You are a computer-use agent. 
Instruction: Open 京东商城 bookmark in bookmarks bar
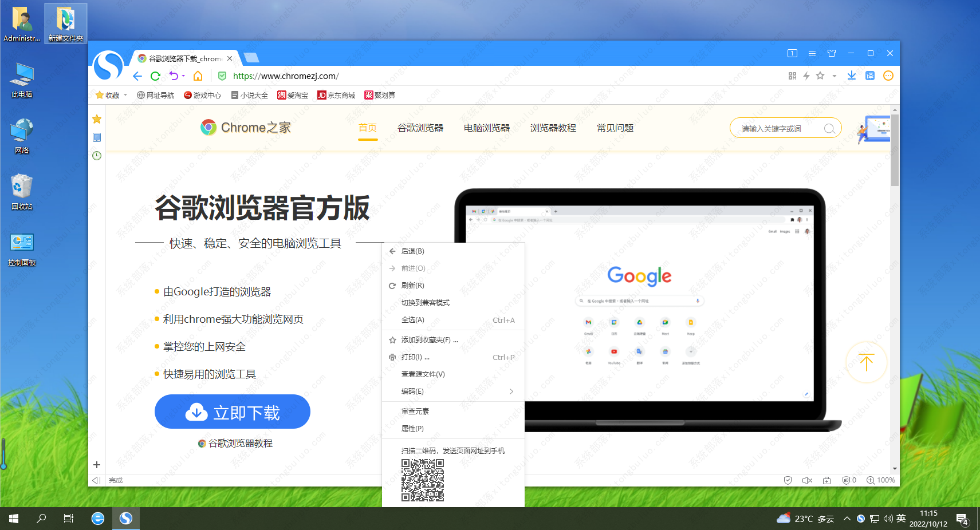(336, 95)
